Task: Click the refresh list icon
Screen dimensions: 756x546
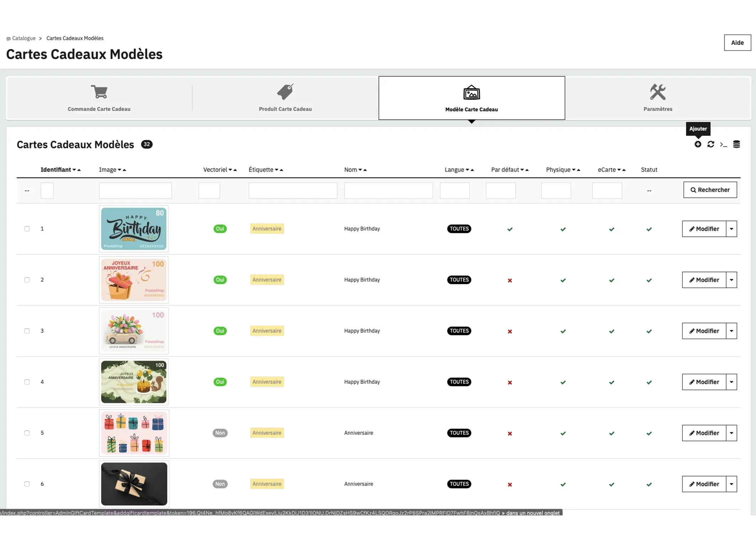Action: point(710,144)
